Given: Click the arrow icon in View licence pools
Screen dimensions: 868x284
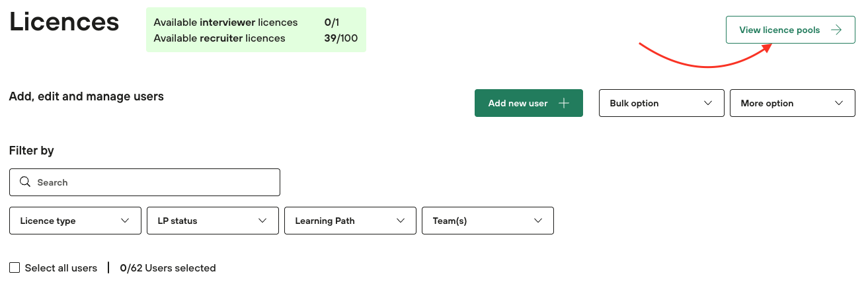Looking at the screenshot, I should [x=836, y=30].
